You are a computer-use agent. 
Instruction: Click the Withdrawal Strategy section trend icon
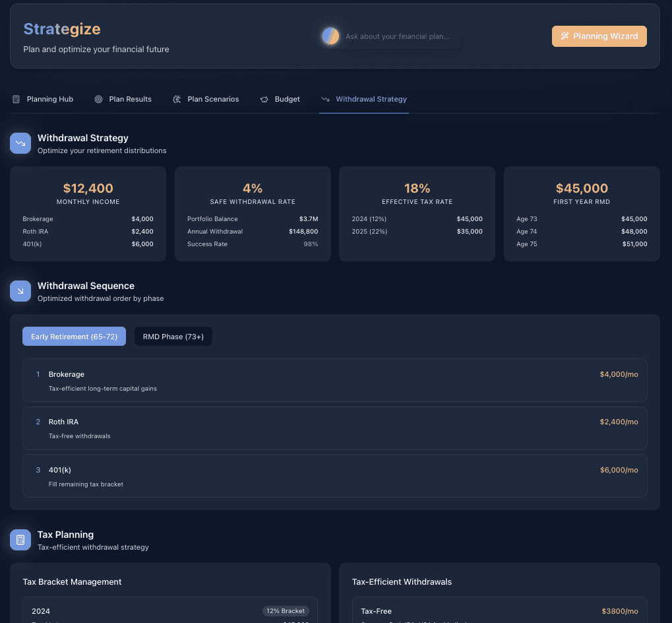coord(20,144)
